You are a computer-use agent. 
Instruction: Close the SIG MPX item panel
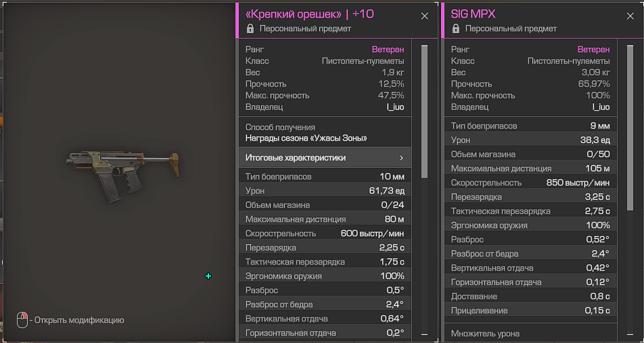630,16
